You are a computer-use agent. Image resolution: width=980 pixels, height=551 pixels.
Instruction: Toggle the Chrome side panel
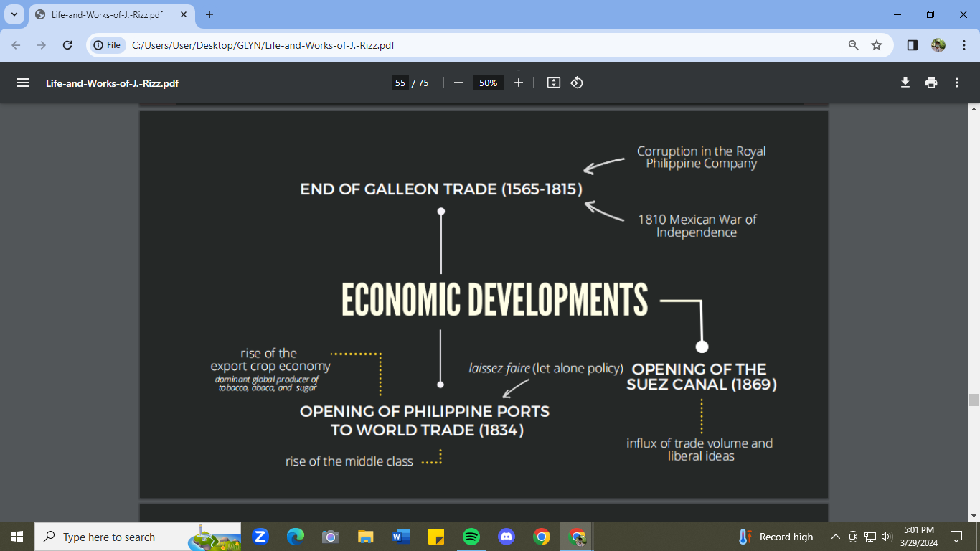click(912, 45)
